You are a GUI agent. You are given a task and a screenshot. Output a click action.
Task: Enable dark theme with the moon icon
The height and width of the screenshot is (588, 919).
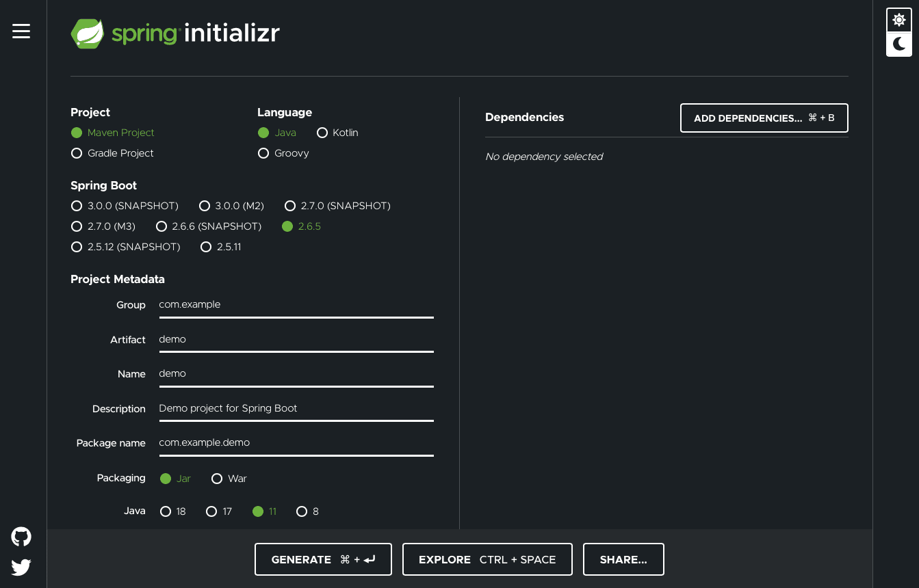[898, 44]
